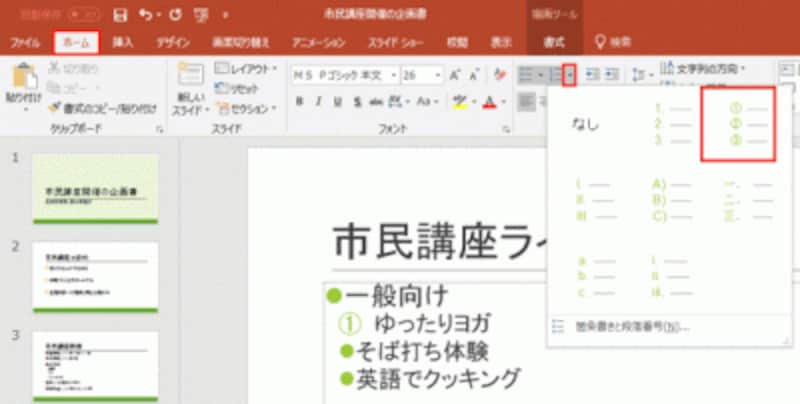Viewport: 800px width, 404px height.
Task: Open the 書式 drawing tools tab
Action: click(554, 43)
